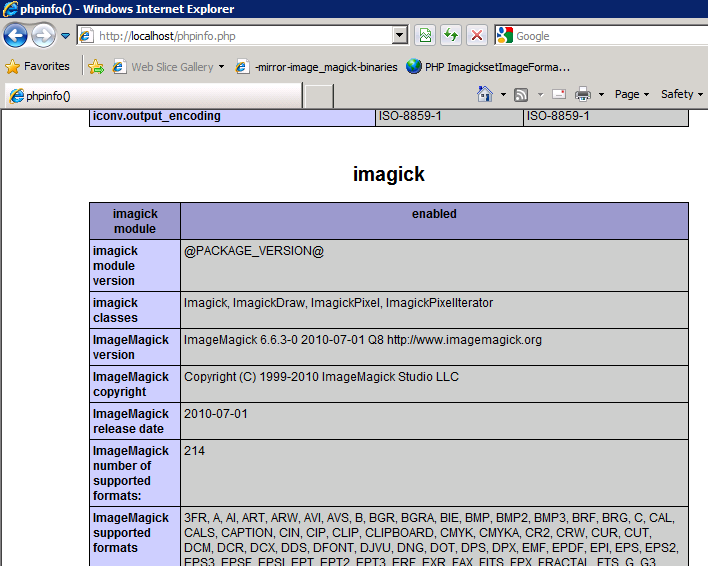Open the Google search provider icon
The width and height of the screenshot is (708, 566).
[x=504, y=35]
